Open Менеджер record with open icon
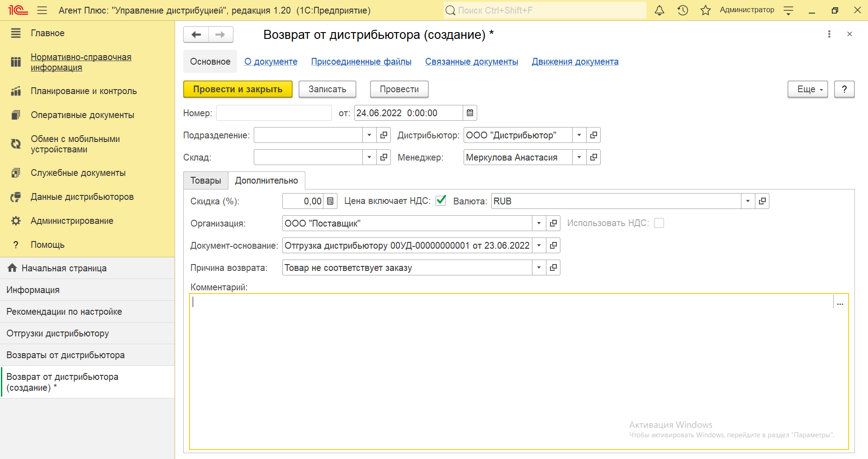 593,157
